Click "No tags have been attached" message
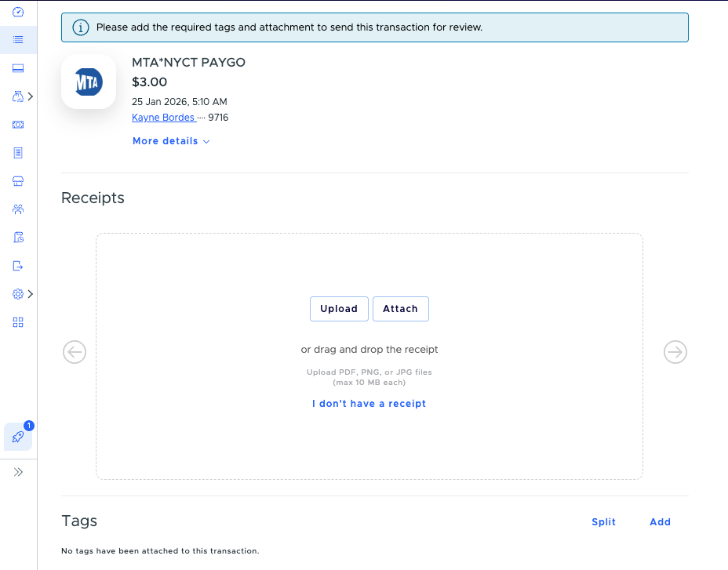Viewport: 728px width, 570px height. point(160,551)
